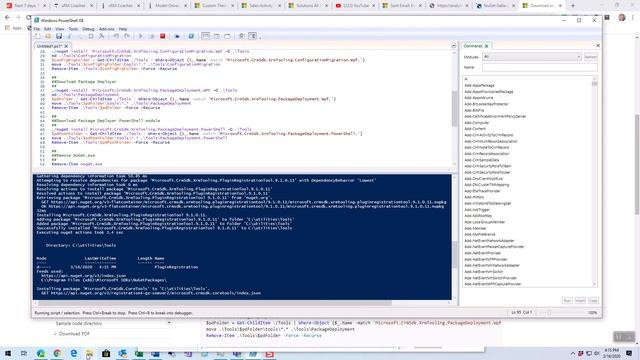Stop the running script with the red button
The height and width of the screenshot is (360, 640).
(162, 36)
